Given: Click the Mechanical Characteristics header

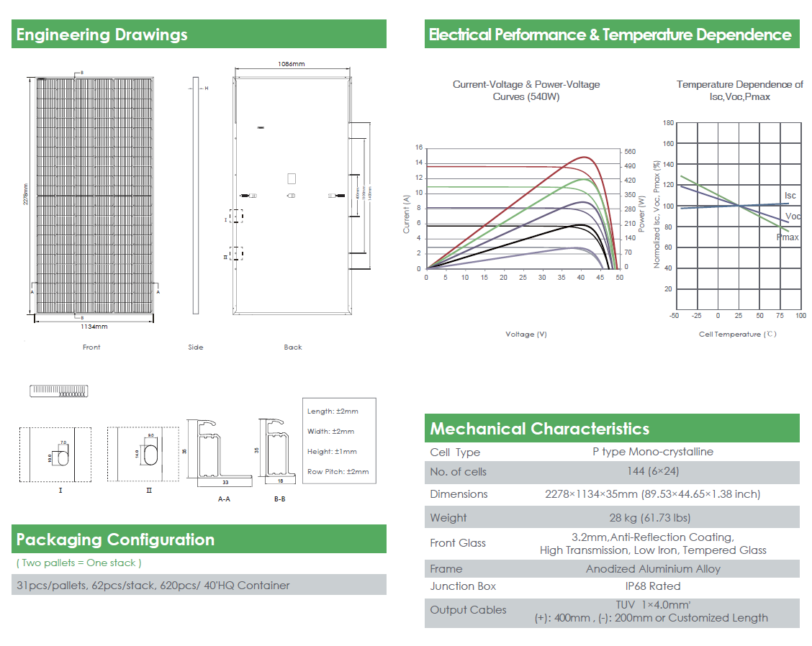Looking at the screenshot, I should (x=612, y=428).
